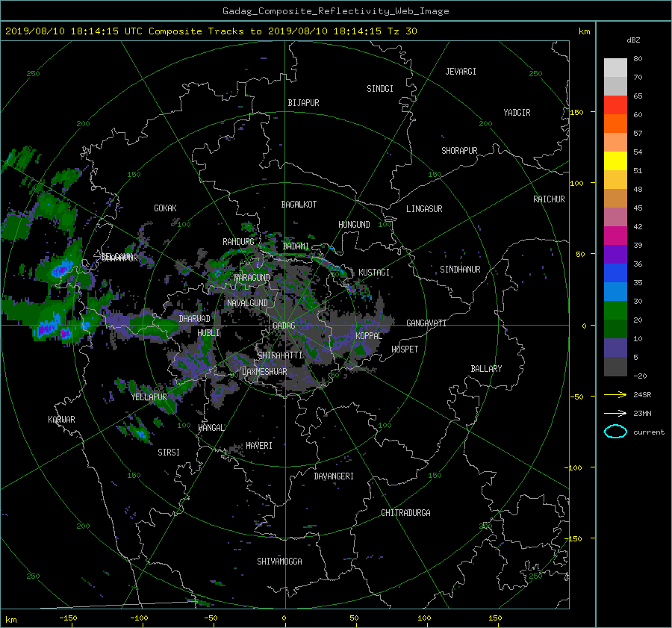Select the BADAMI city label
The width and height of the screenshot is (672, 628).
click(296, 246)
